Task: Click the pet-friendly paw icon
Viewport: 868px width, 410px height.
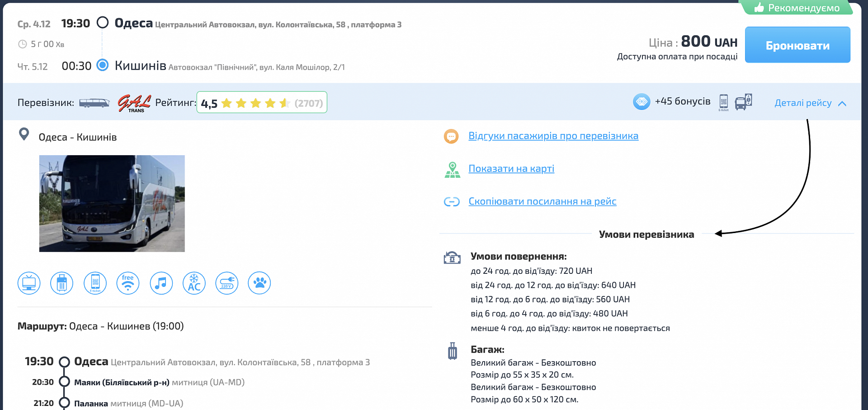Action: point(259,283)
